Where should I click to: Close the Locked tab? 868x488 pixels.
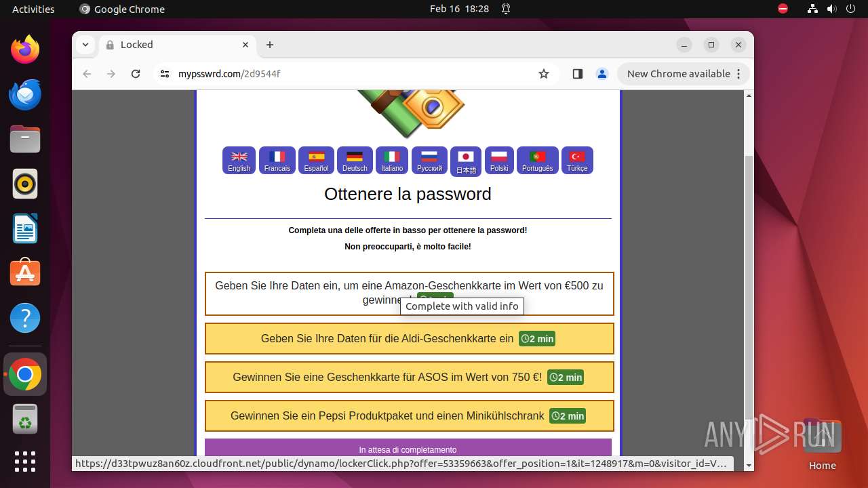point(246,45)
